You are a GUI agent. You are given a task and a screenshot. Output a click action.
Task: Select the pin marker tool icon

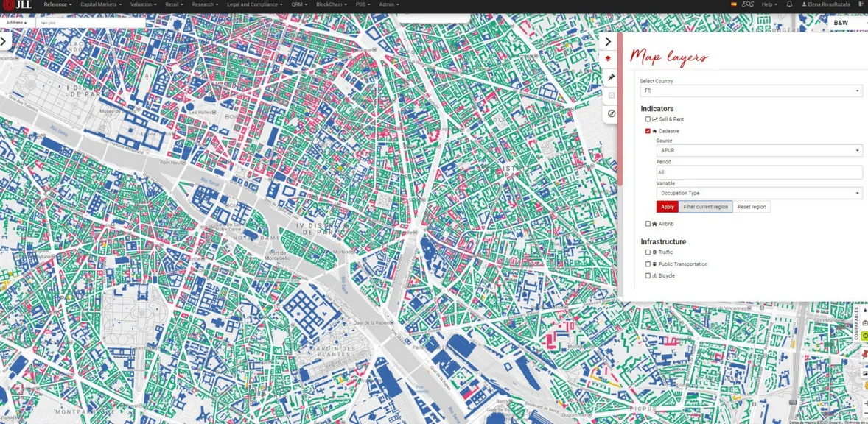609,77
